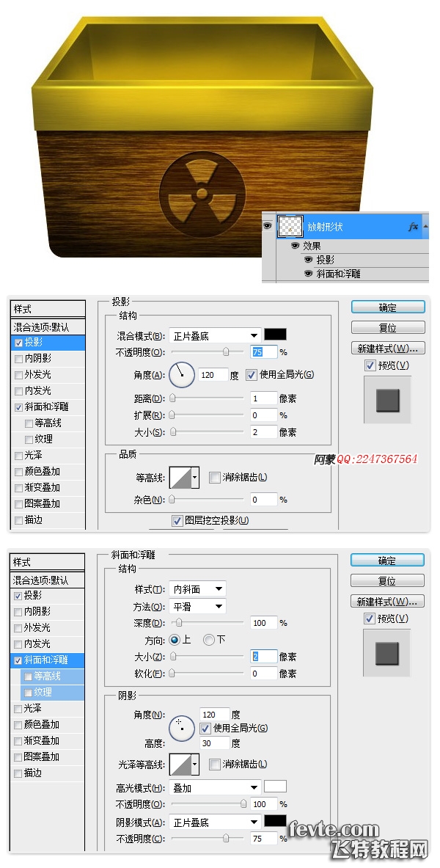This screenshot has width=440, height=868.
Task: Toggle 预览 checkbox in 投影 dialog
Action: click(x=370, y=365)
